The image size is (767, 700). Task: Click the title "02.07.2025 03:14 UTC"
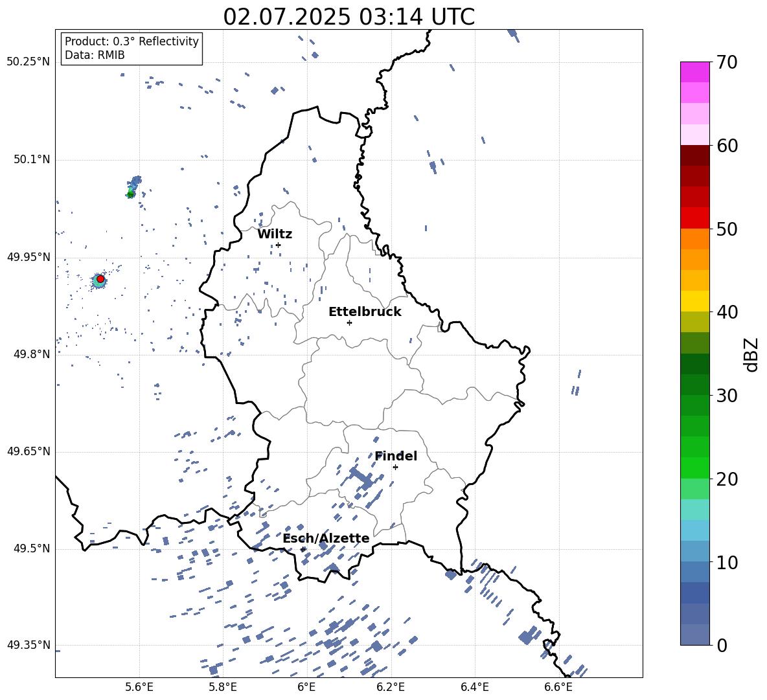[x=349, y=17]
